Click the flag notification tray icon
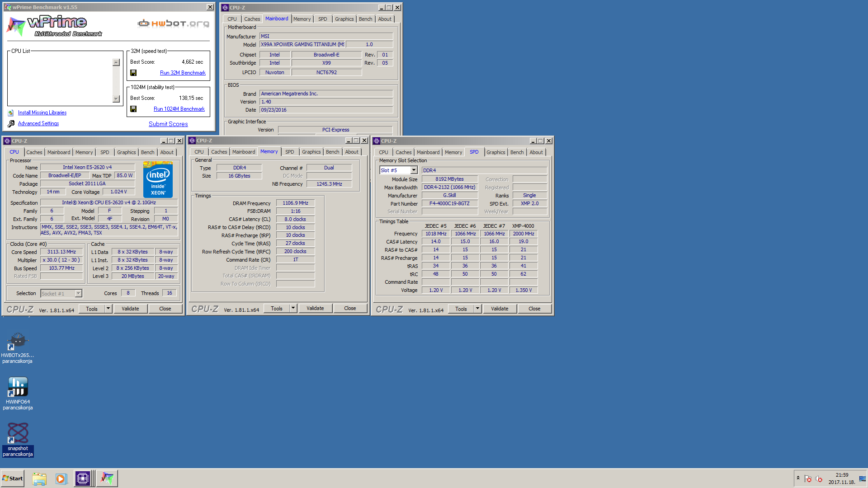 click(x=808, y=479)
